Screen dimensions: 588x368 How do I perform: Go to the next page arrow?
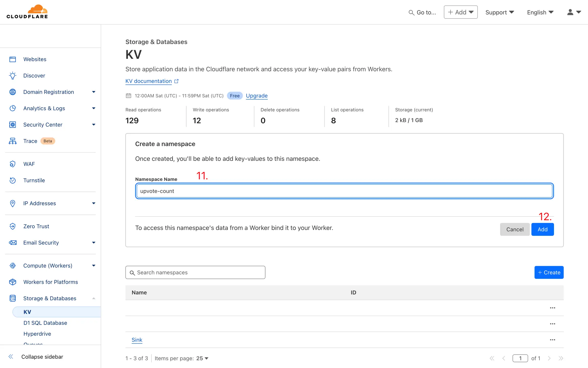click(549, 358)
